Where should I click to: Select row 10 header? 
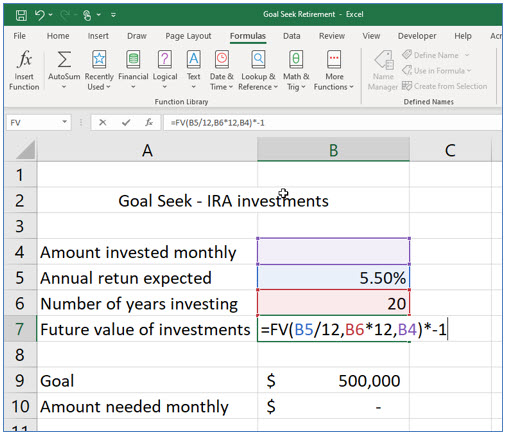tap(20, 406)
